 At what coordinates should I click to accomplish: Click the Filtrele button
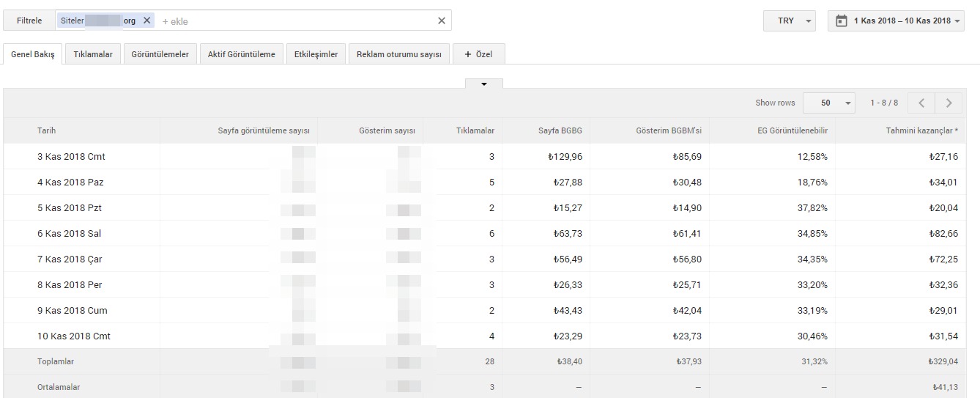click(29, 21)
